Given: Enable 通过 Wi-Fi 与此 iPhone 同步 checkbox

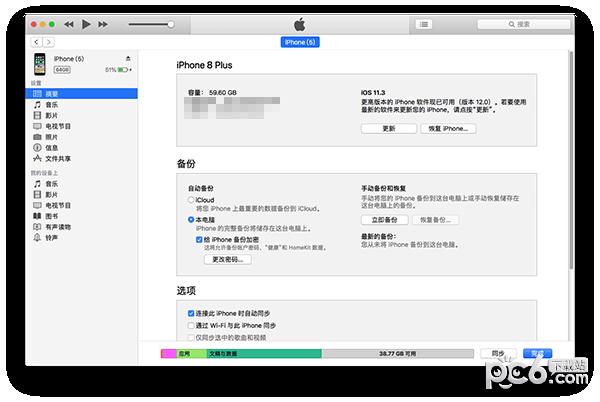Looking at the screenshot, I should pos(191,325).
